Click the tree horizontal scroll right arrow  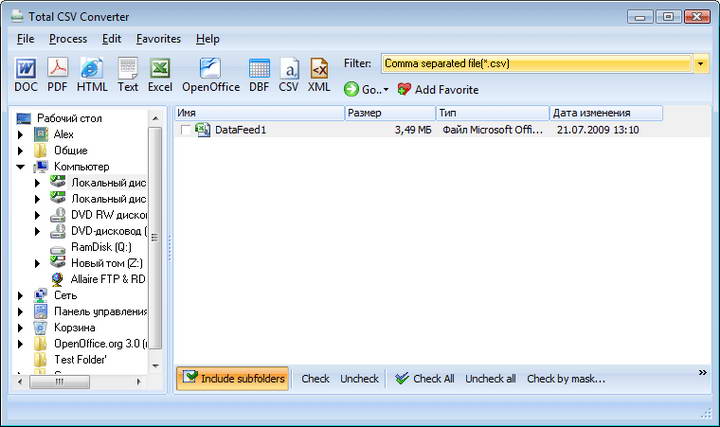[138, 382]
